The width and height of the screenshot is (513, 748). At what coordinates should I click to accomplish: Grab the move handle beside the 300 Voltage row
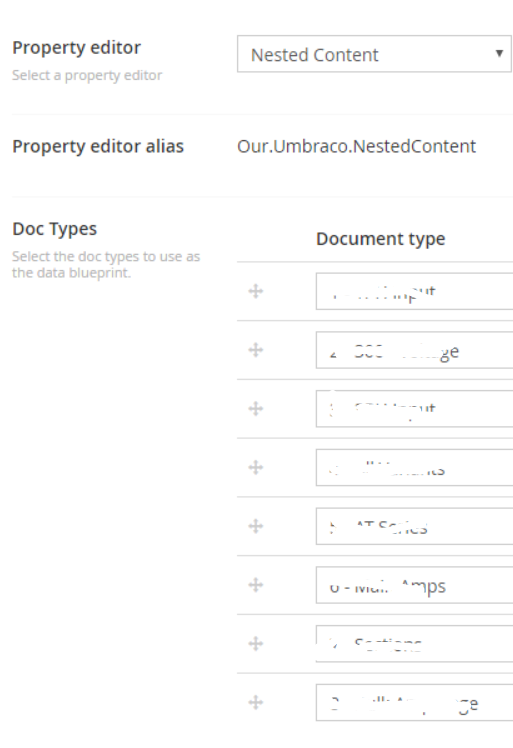point(256,350)
